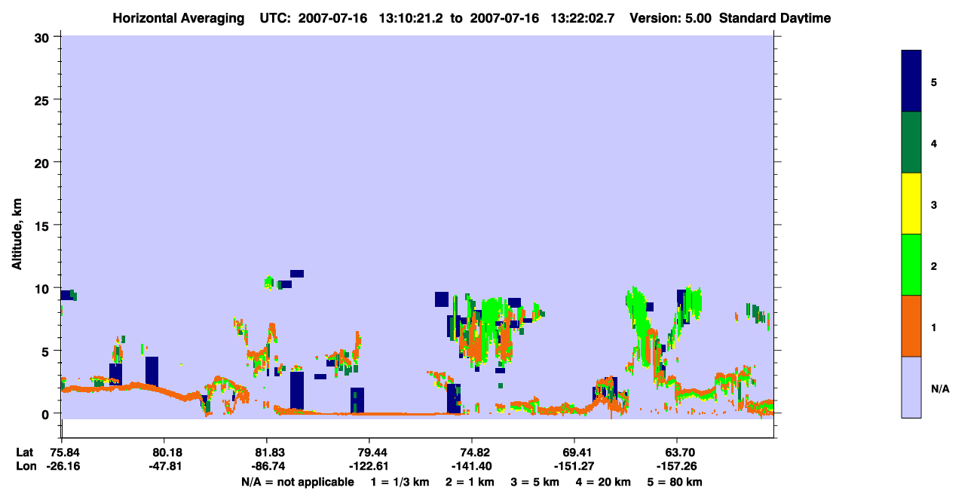Click the longitude value -141.40
This screenshot has width=980, height=503.
(x=472, y=466)
